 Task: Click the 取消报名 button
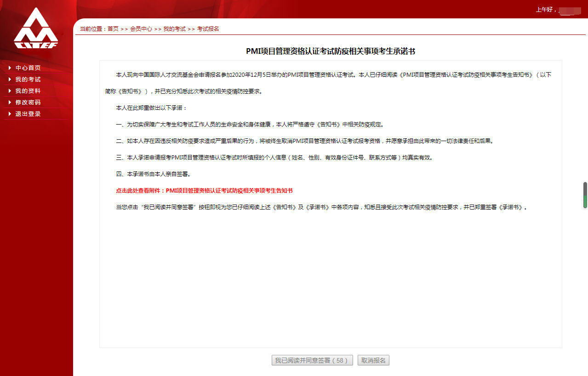(374, 360)
